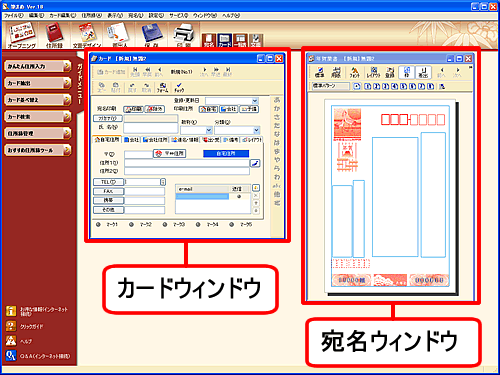Toggle 枠 frame display in 宛名 window
The image size is (500, 375).
pos(407,72)
